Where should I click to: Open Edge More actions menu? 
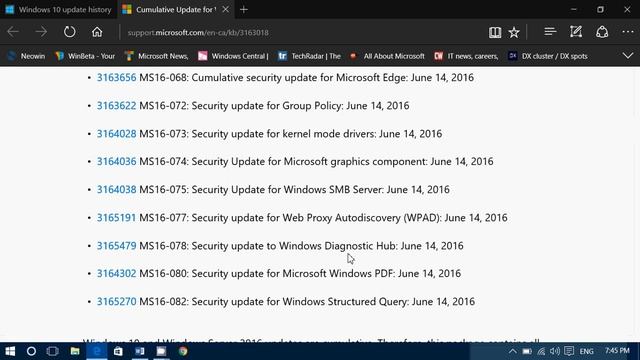(628, 32)
